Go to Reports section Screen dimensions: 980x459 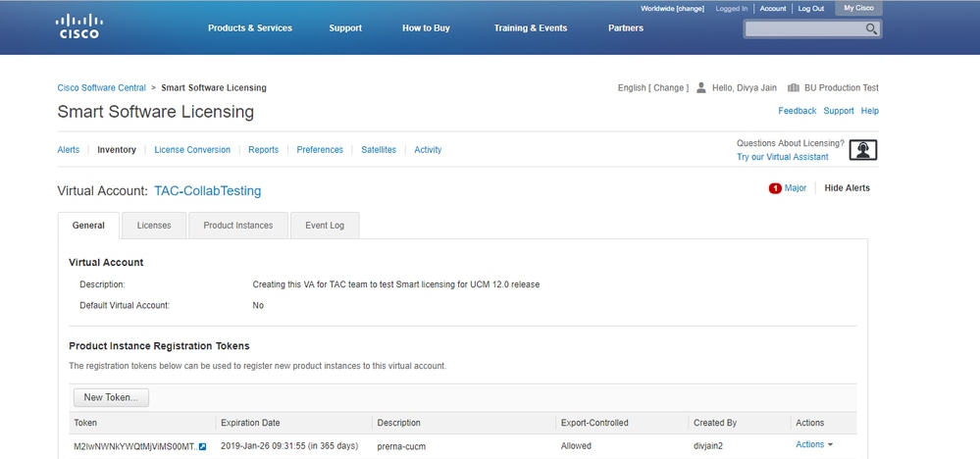(263, 150)
